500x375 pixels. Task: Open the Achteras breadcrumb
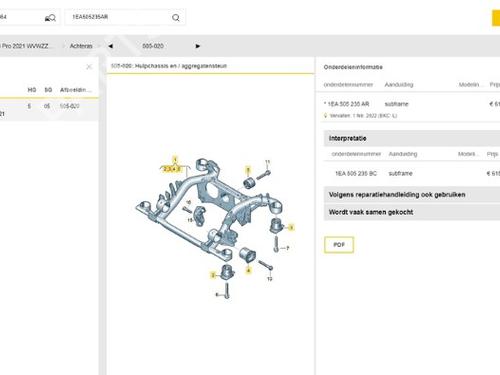pos(81,46)
